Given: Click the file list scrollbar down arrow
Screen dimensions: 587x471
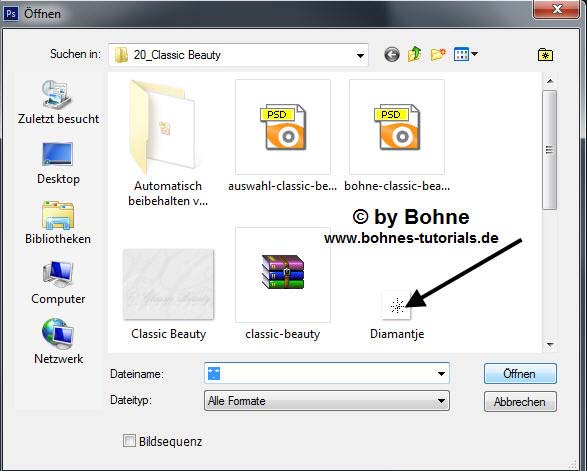Looking at the screenshot, I should coord(550,344).
